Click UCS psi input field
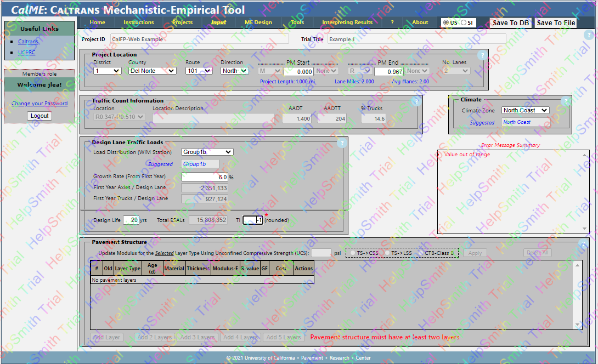The height and width of the screenshot is (364, 598). coord(321,253)
